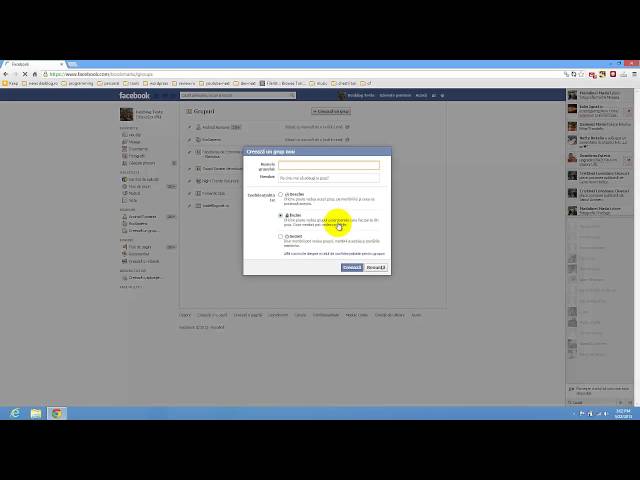Click the blue Creează button in dialog
640x480 pixels.
pyautogui.click(x=352, y=267)
